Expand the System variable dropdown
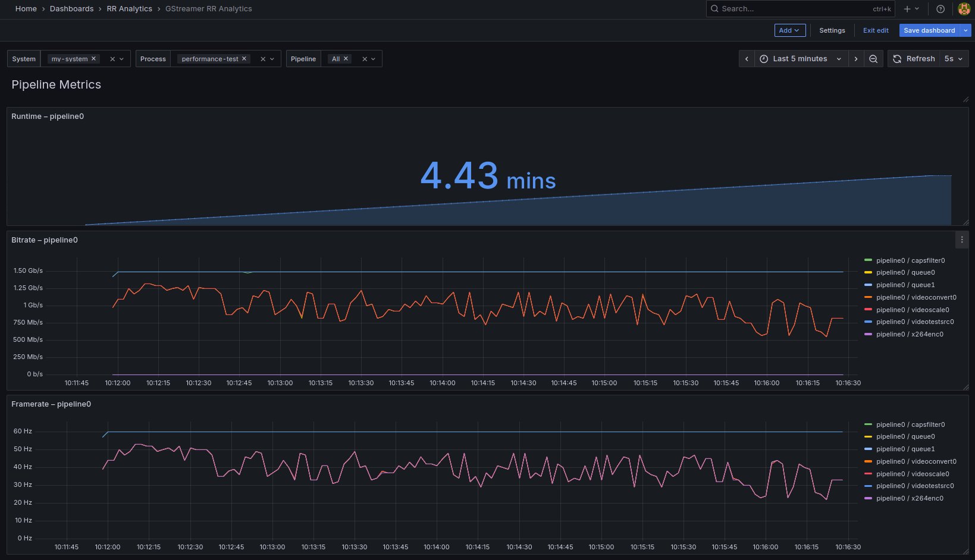Image resolution: width=975 pixels, height=560 pixels. pos(122,59)
